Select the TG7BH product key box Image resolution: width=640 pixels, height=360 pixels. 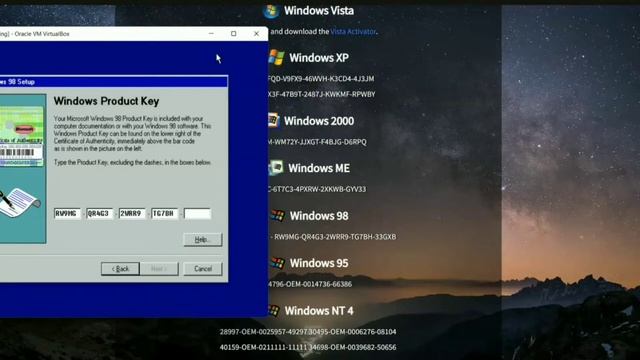165,213
